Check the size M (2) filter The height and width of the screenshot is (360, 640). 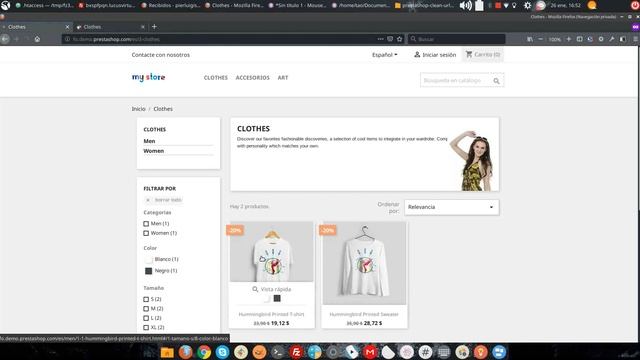pos(146,309)
